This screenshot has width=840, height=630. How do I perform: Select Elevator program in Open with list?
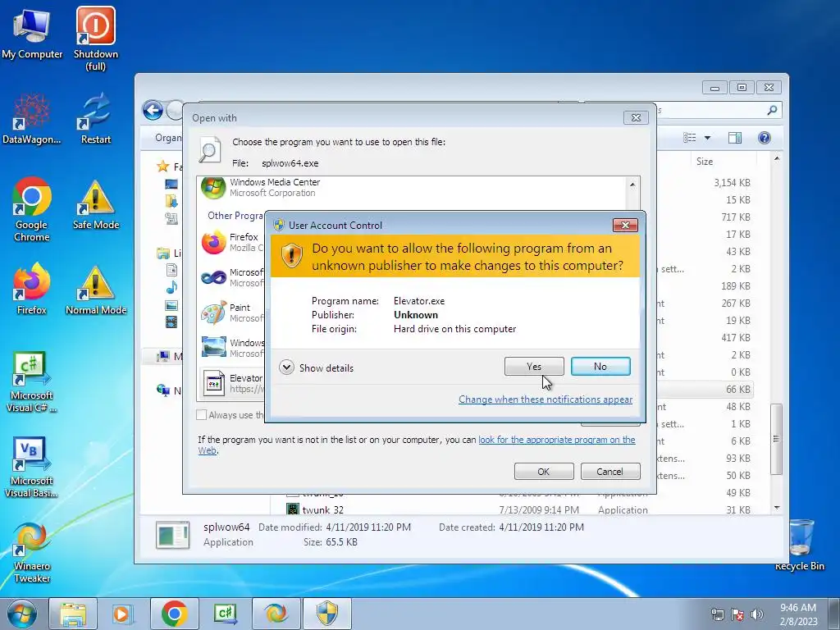pos(231,383)
